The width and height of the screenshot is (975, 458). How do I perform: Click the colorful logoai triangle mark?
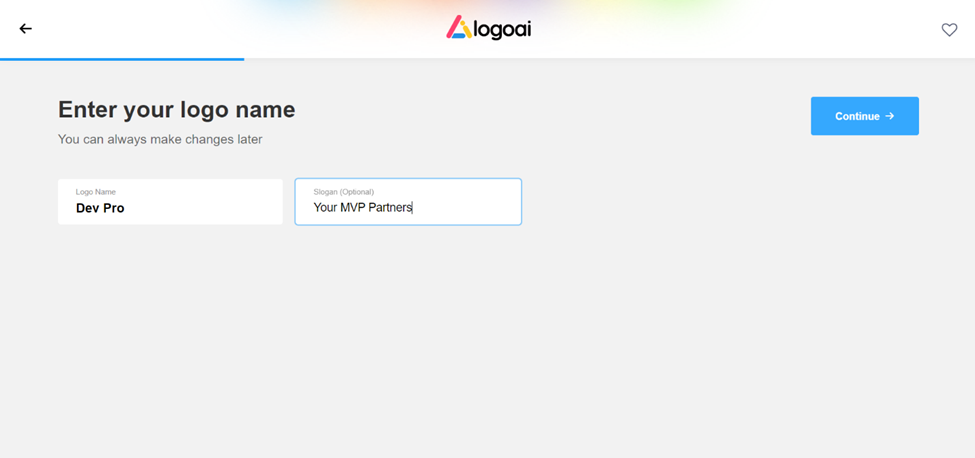pyautogui.click(x=459, y=27)
